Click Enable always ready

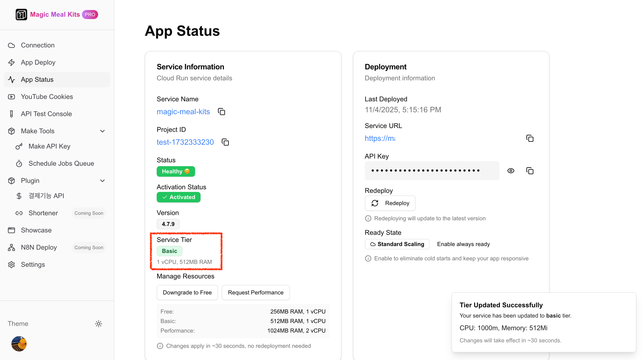(x=463, y=244)
